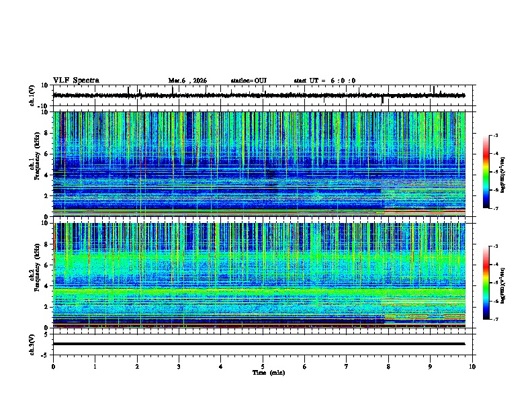Click the time axis tick label '6'

click(x=305, y=367)
